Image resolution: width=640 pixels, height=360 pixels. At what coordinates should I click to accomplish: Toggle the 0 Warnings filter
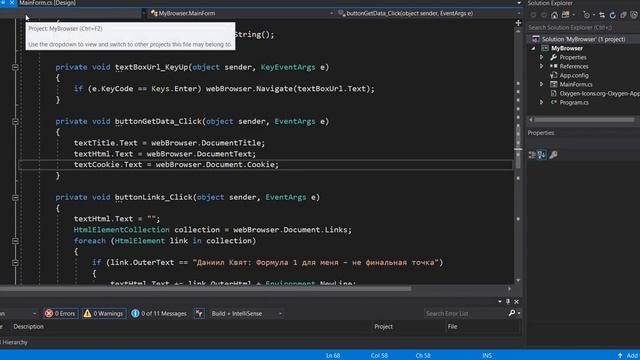click(104, 313)
